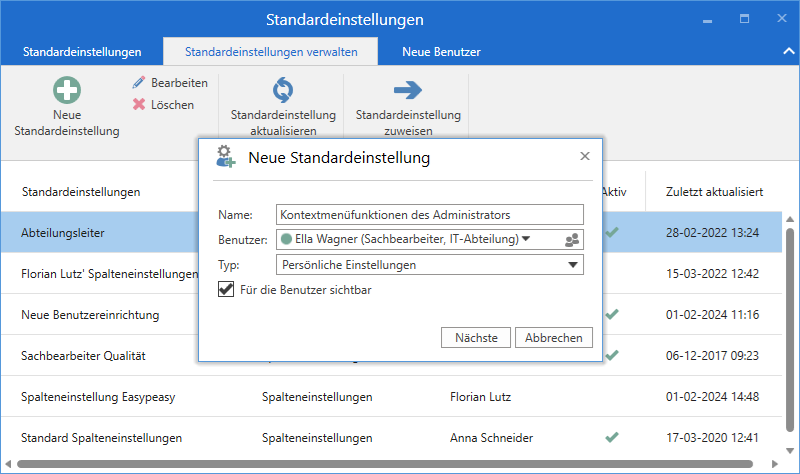Image resolution: width=800 pixels, height=474 pixels.
Task: Open the Typ dropdown list
Action: (x=572, y=265)
